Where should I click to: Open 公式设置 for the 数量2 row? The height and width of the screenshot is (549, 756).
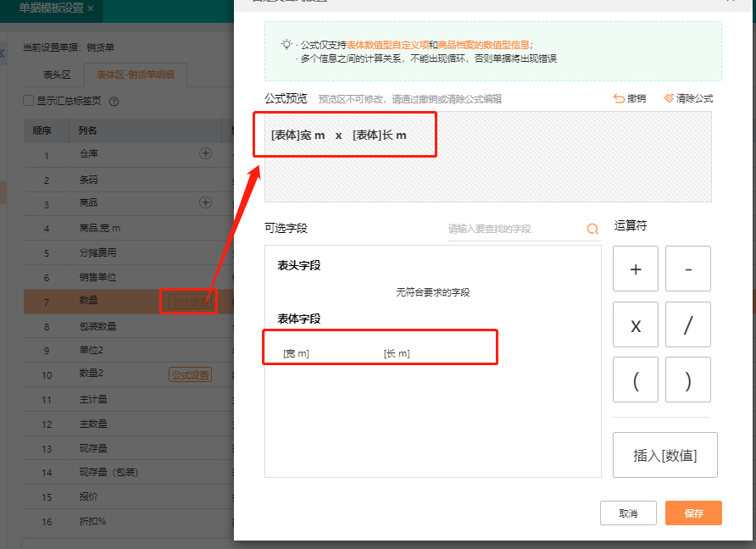click(191, 375)
